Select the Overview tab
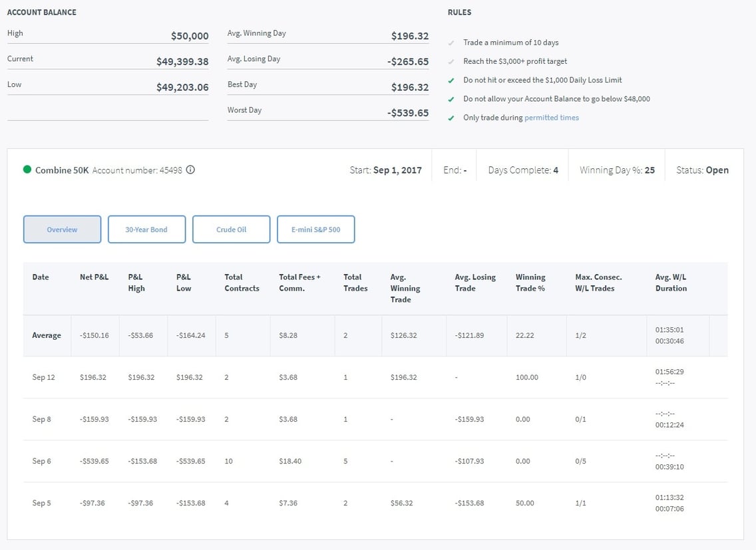This screenshot has height=550, width=756. pyautogui.click(x=62, y=229)
